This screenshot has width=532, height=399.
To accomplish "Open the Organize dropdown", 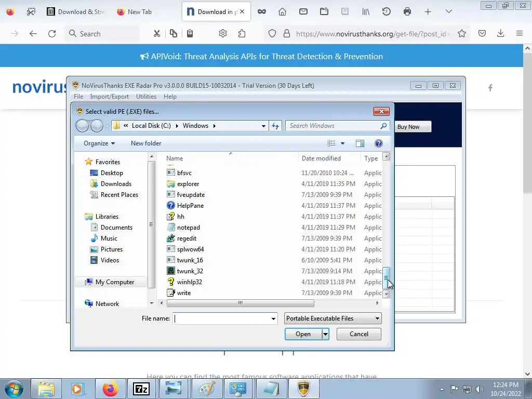I will (x=99, y=143).
